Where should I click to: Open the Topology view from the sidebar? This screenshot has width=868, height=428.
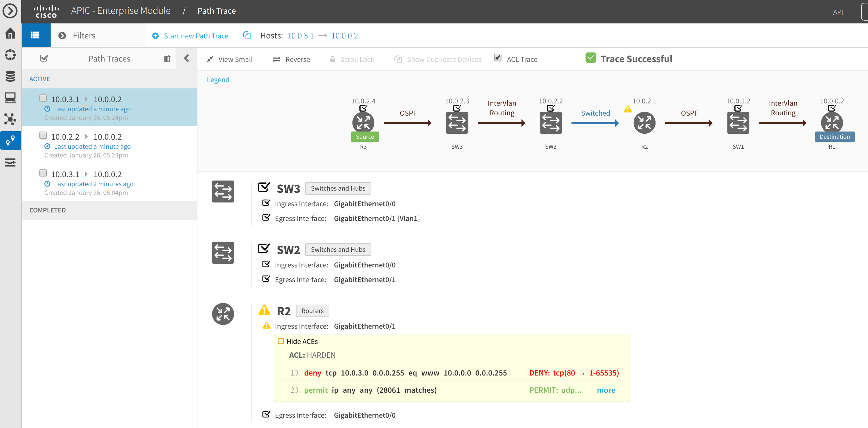pyautogui.click(x=10, y=120)
